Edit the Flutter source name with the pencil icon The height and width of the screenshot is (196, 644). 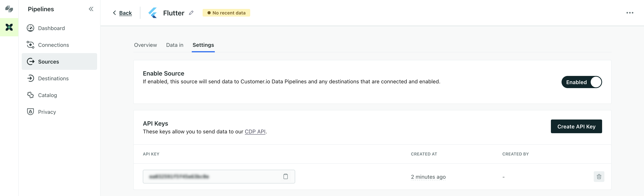click(x=191, y=13)
